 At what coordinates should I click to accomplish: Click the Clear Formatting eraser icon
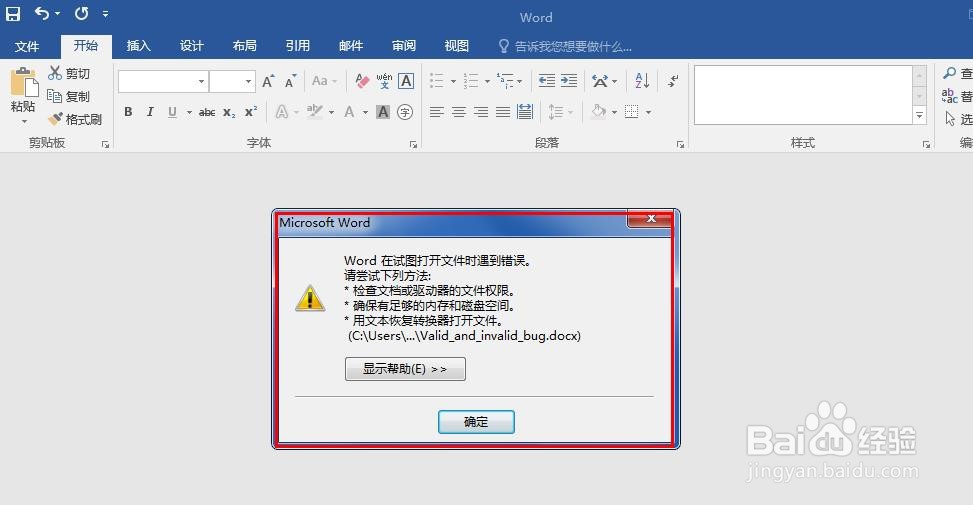[362, 81]
